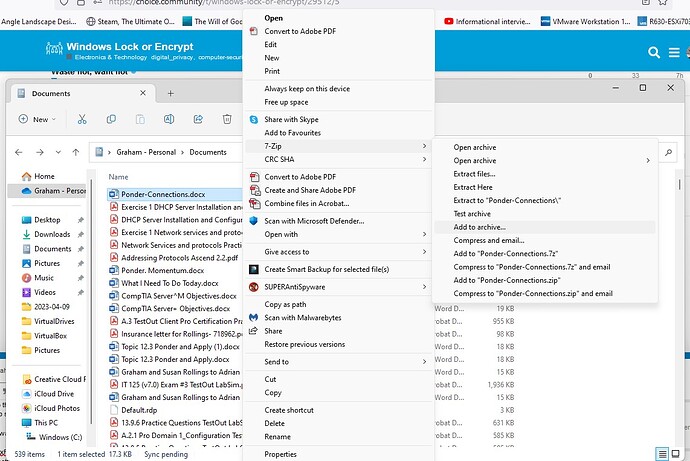Open Videos in quick access
This screenshot has height=461, width=690.
[x=45, y=292]
